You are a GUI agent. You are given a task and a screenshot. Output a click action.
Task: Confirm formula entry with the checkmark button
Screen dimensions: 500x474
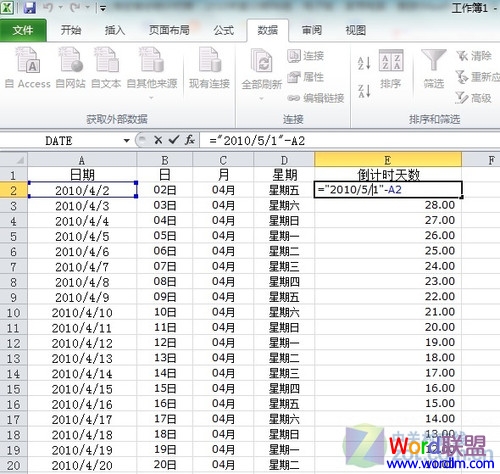coord(174,140)
